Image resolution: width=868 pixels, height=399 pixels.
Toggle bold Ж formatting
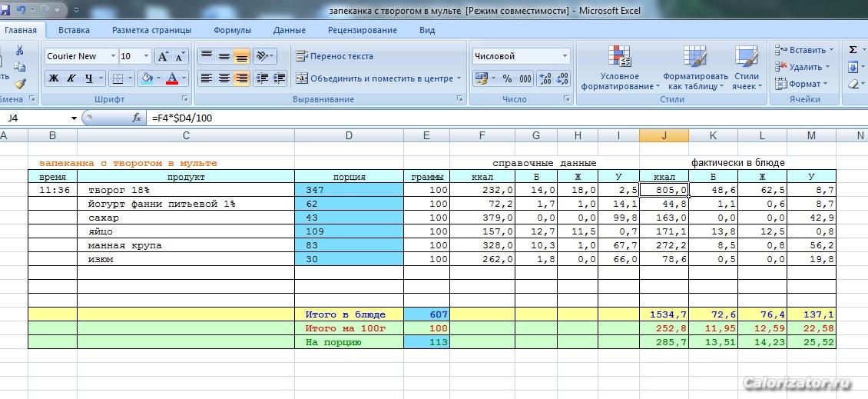point(54,78)
